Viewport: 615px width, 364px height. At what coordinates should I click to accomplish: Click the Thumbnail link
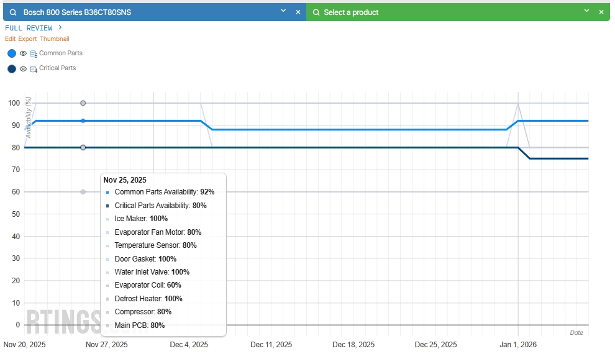(x=55, y=39)
